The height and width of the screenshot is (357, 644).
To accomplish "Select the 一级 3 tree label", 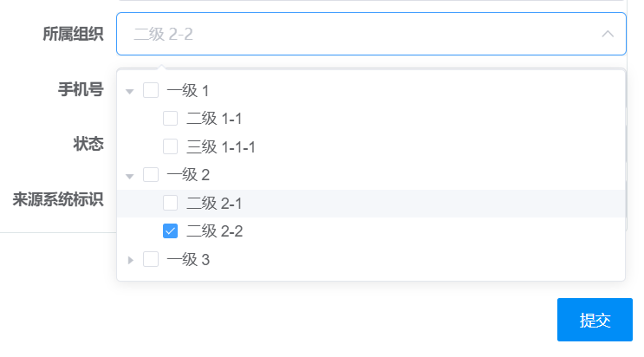I will pos(188,259).
